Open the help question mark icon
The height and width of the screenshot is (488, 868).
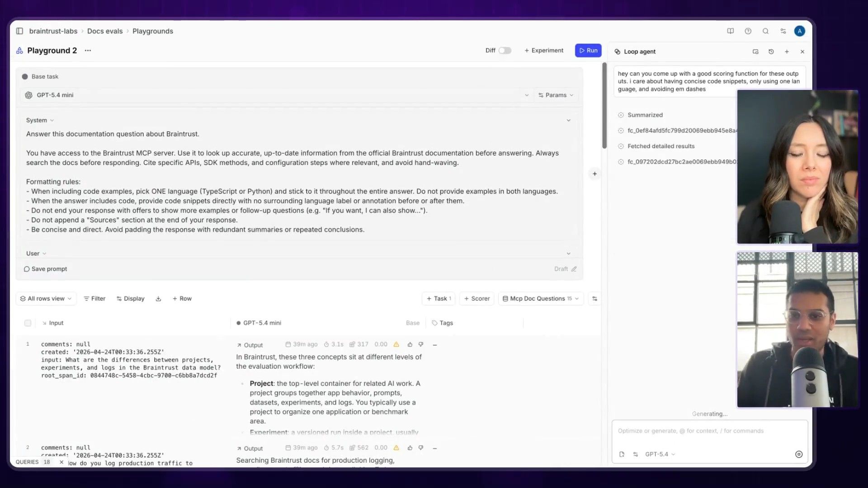[x=748, y=31]
